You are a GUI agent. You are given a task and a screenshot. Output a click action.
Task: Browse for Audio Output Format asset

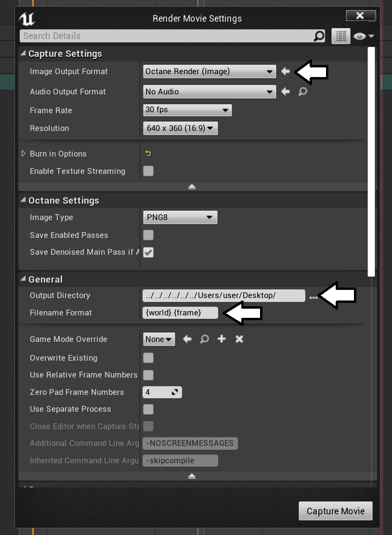(302, 91)
